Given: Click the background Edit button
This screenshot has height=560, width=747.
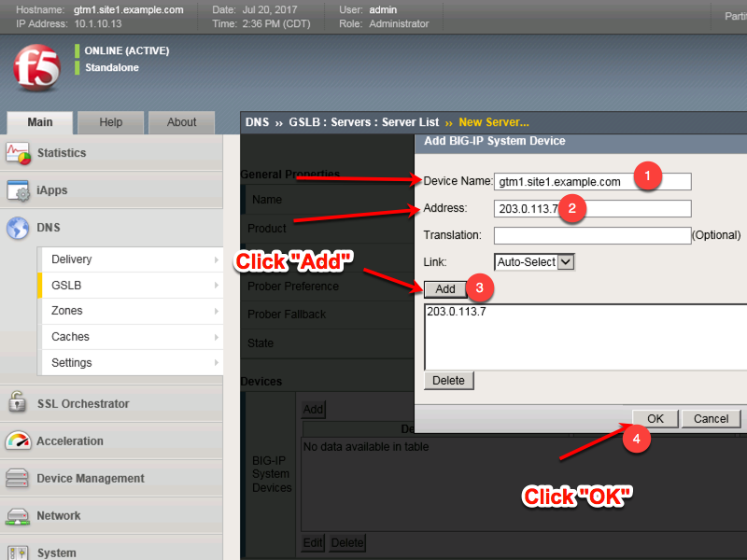Looking at the screenshot, I should pyautogui.click(x=313, y=543).
